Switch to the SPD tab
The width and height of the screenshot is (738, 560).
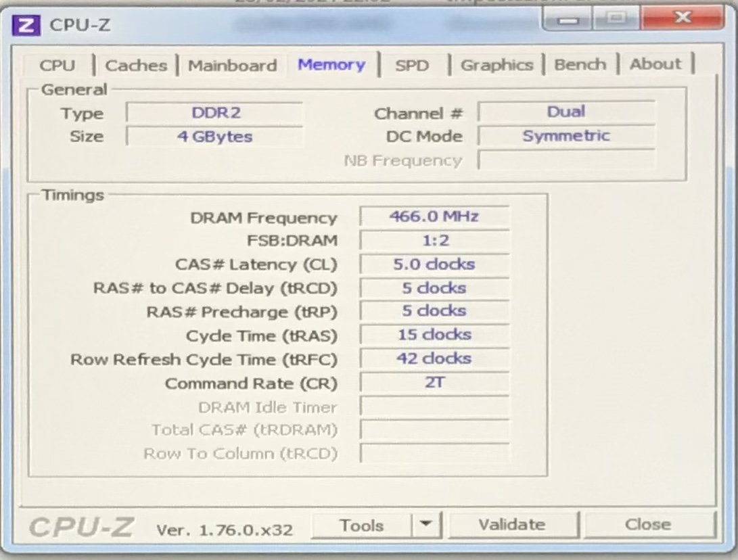coord(412,66)
